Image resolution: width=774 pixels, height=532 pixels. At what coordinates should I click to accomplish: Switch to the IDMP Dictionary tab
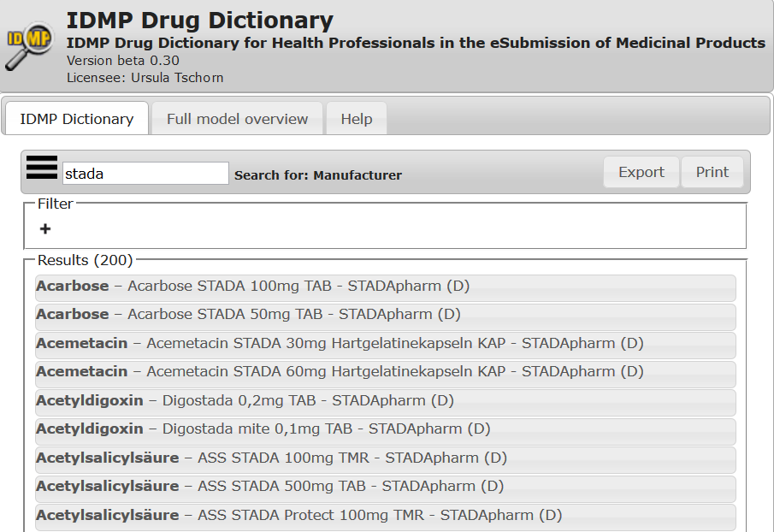click(77, 118)
